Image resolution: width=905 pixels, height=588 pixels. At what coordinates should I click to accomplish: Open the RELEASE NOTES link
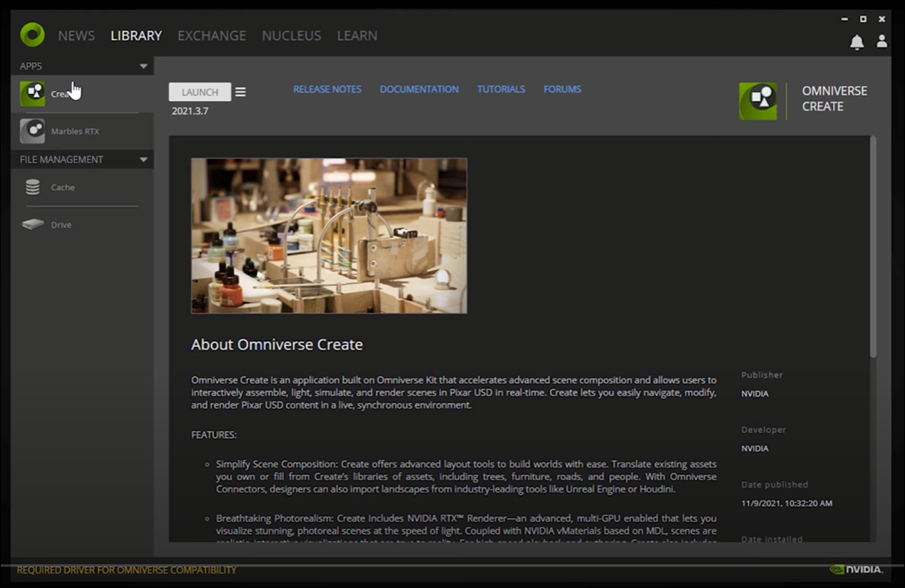pyautogui.click(x=327, y=89)
